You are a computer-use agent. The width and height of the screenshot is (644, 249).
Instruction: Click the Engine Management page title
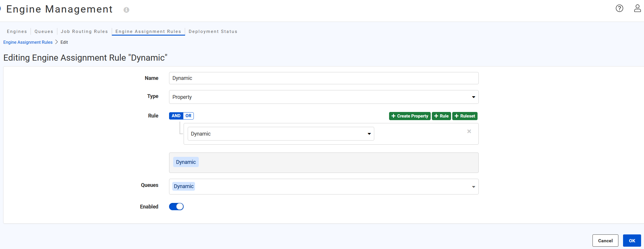[59, 9]
